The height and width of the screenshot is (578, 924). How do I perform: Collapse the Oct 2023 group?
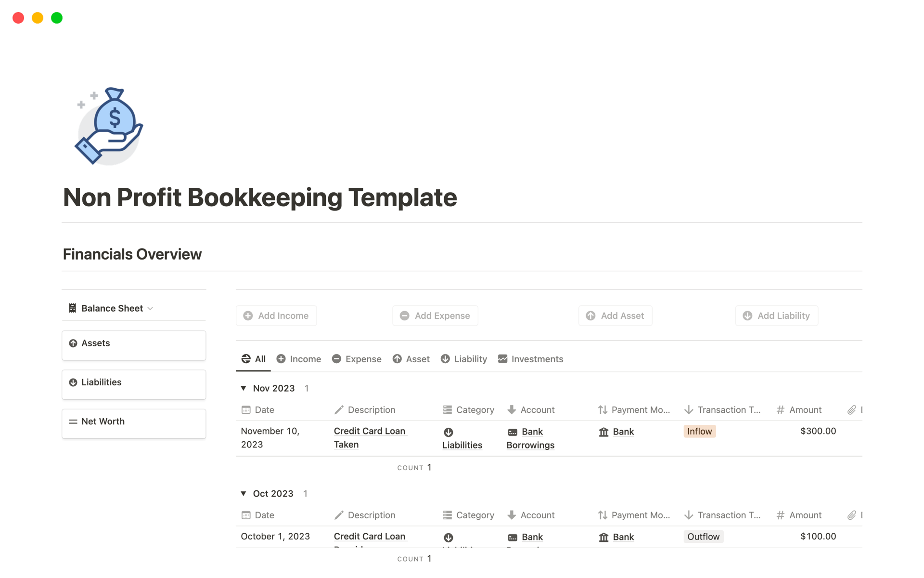pyautogui.click(x=244, y=494)
